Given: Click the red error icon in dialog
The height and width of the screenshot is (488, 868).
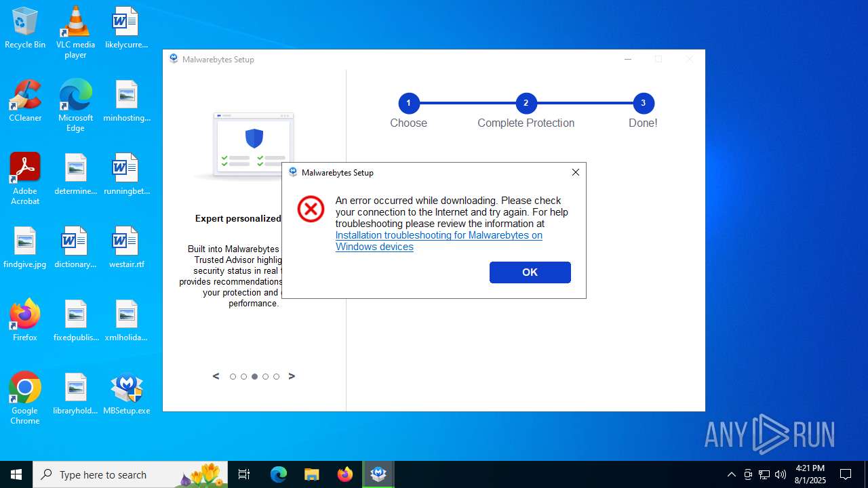Looking at the screenshot, I should pos(311,209).
